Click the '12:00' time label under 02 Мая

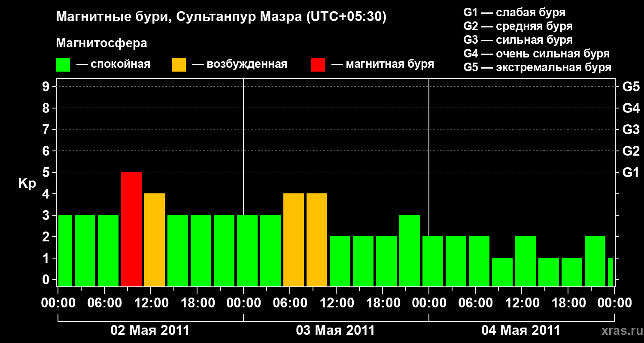[x=151, y=303]
